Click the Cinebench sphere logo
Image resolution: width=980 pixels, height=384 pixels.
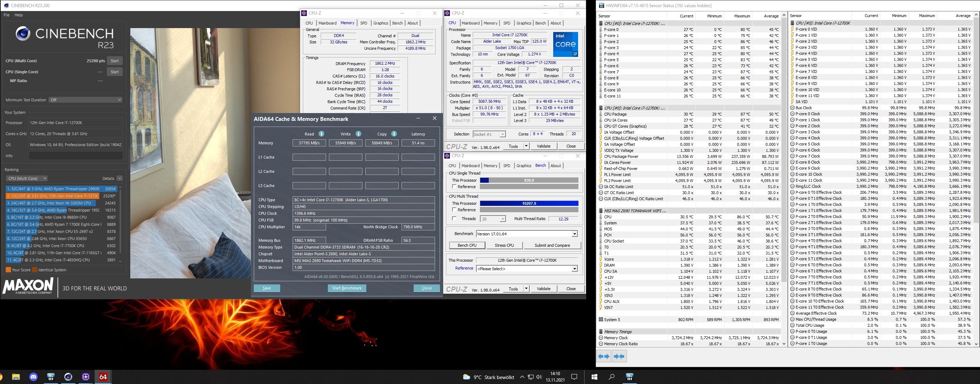click(x=23, y=34)
